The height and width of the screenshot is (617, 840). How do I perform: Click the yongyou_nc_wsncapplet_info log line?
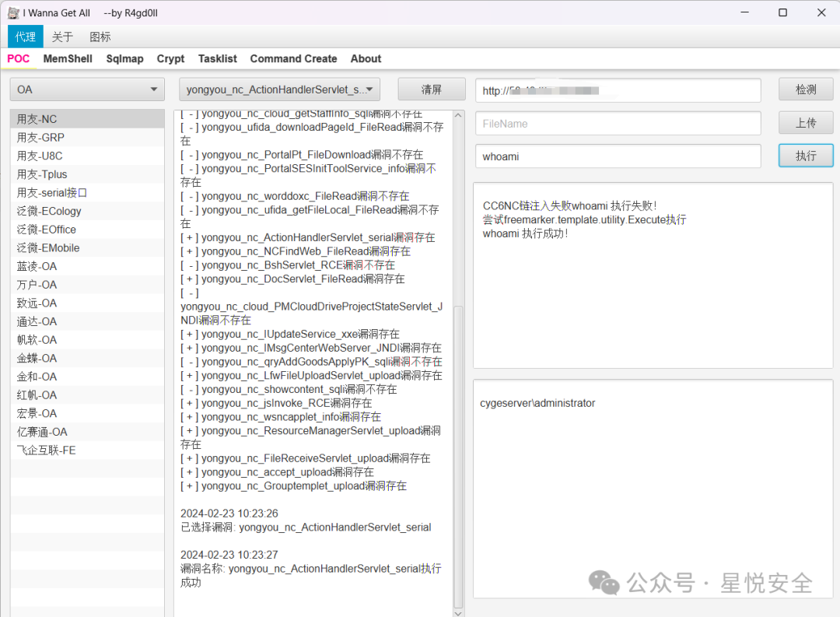281,418
